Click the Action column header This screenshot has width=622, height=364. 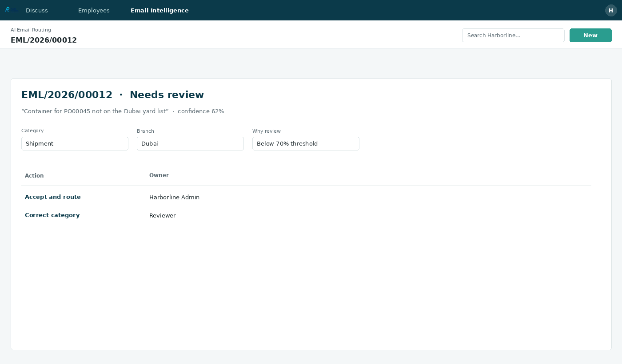pyautogui.click(x=34, y=176)
